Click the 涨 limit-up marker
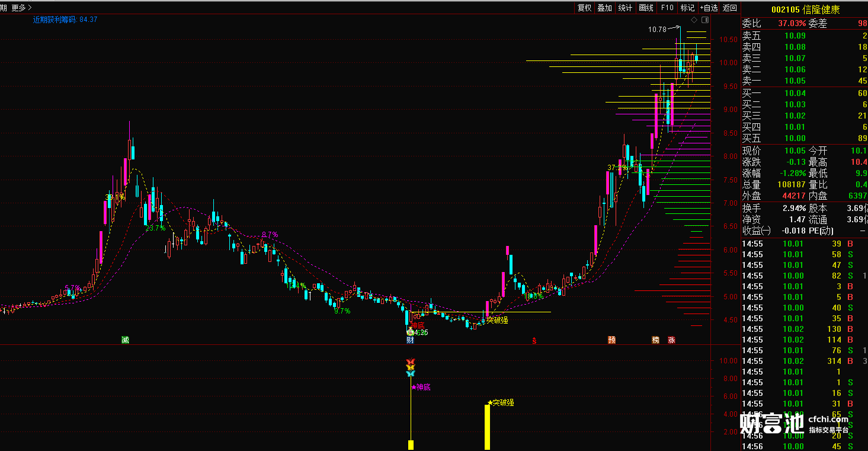 (x=671, y=340)
